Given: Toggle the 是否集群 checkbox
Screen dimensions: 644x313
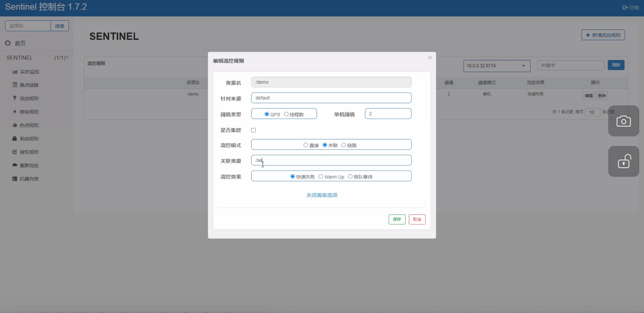Looking at the screenshot, I should [253, 130].
